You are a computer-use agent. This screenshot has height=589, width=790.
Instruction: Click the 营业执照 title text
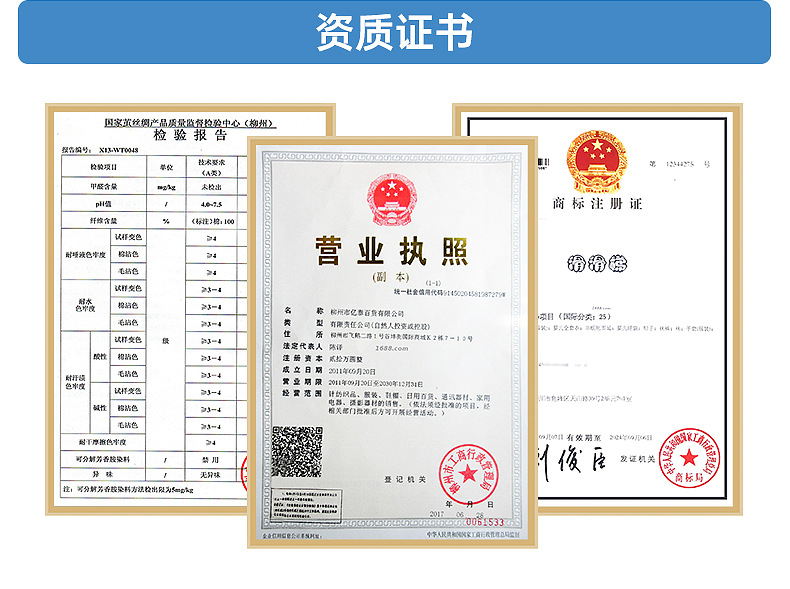pyautogui.click(x=392, y=250)
